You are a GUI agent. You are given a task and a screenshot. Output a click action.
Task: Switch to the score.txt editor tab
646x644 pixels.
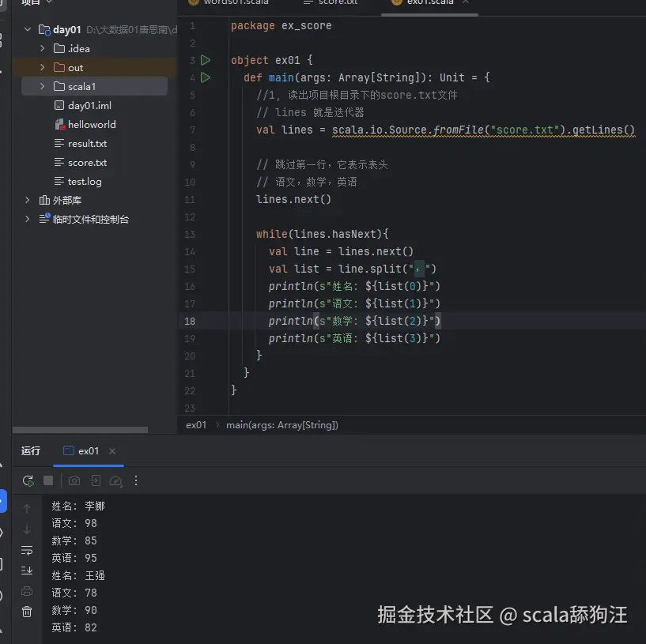[331, 2]
